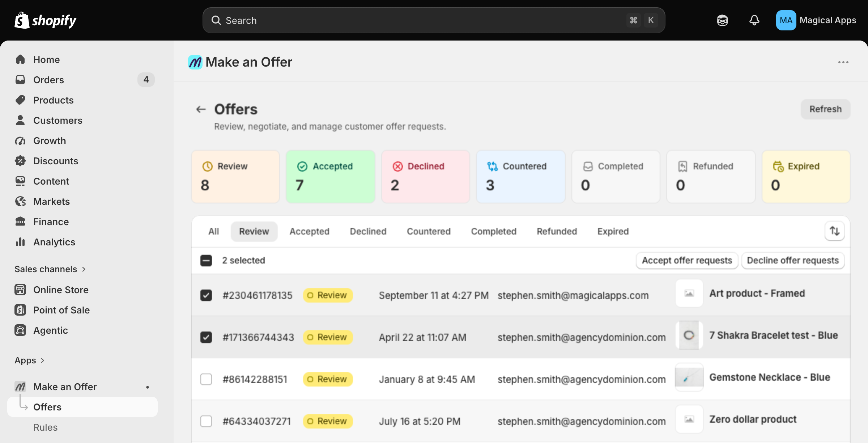868x443 pixels.
Task: Click the Customers person icon
Action: pos(20,120)
